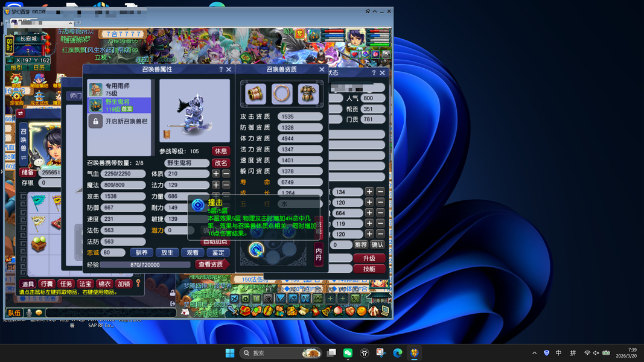Click 推荐 in the status panel
644x362 pixels.
(360, 244)
